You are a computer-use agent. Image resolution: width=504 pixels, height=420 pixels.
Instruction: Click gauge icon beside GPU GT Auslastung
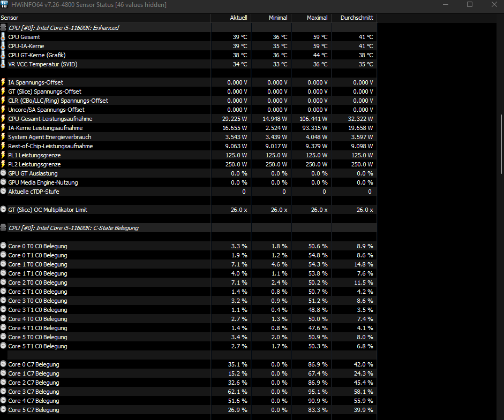click(3, 173)
